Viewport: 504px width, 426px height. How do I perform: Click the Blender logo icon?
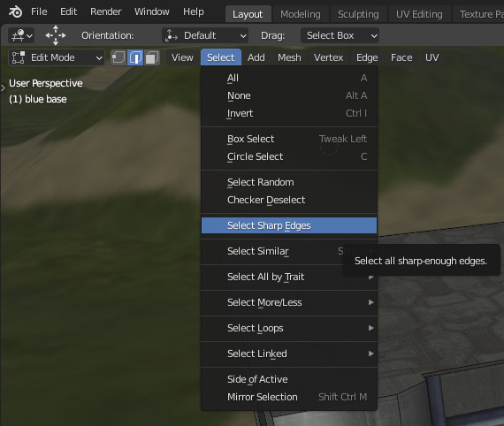tap(15, 11)
